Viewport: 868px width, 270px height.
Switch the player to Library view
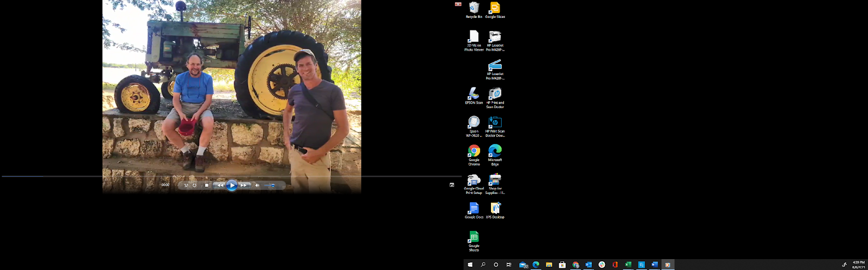(x=452, y=185)
